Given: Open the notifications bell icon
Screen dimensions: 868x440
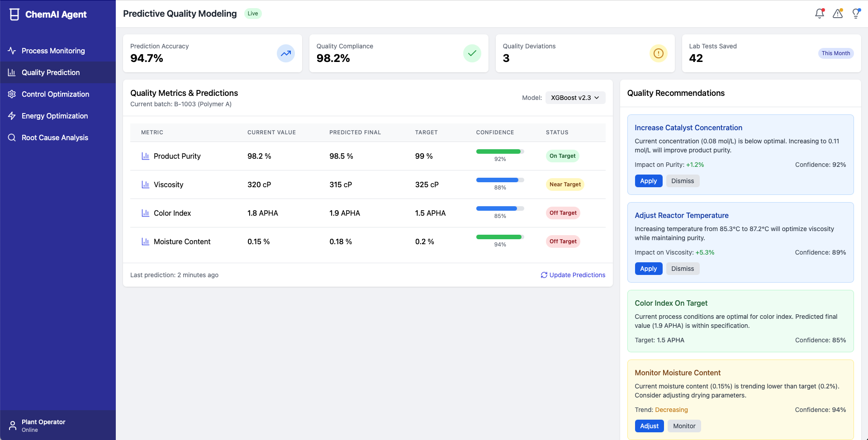Looking at the screenshot, I should tap(819, 14).
